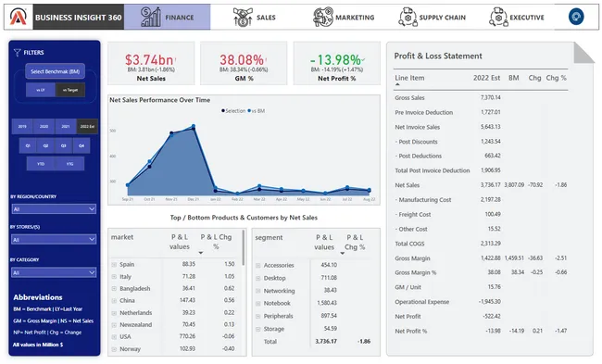Viewport: 602px width, 364px height.
Task: Click the Executive navigation icon
Action: point(498,17)
